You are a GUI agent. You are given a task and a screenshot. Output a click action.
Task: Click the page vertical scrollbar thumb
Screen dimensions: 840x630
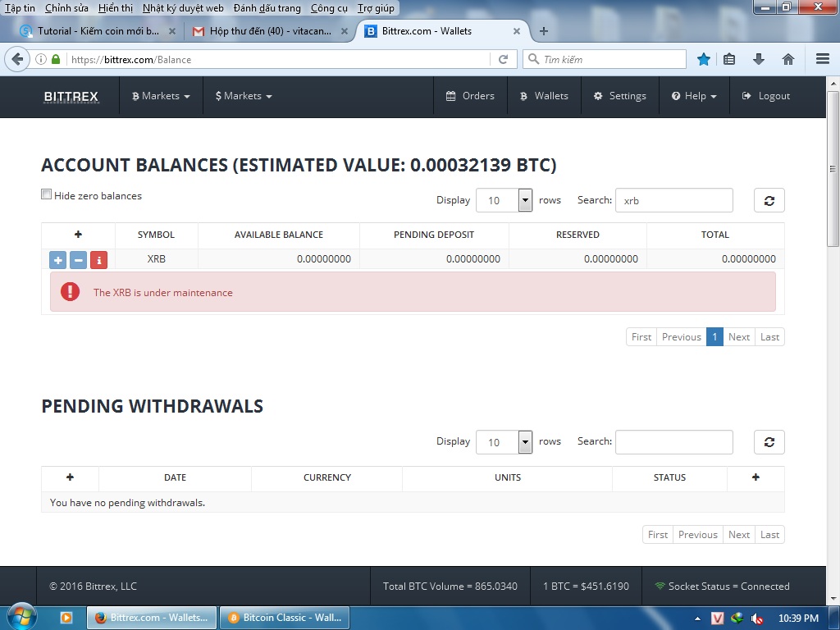[x=833, y=169]
